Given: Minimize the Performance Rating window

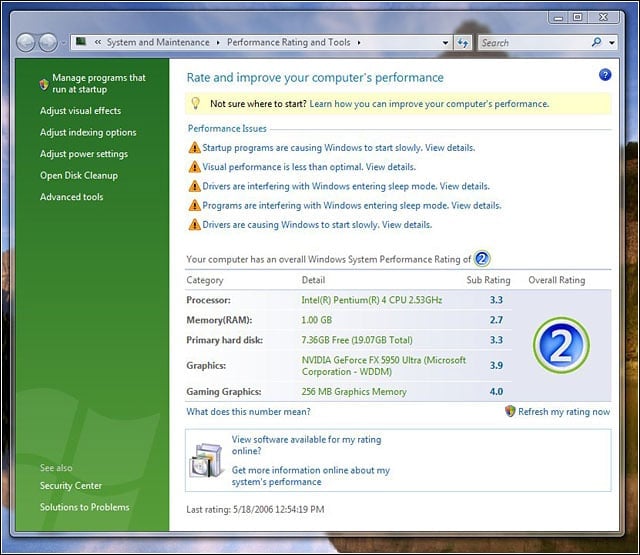Looking at the screenshot, I should pos(558,17).
